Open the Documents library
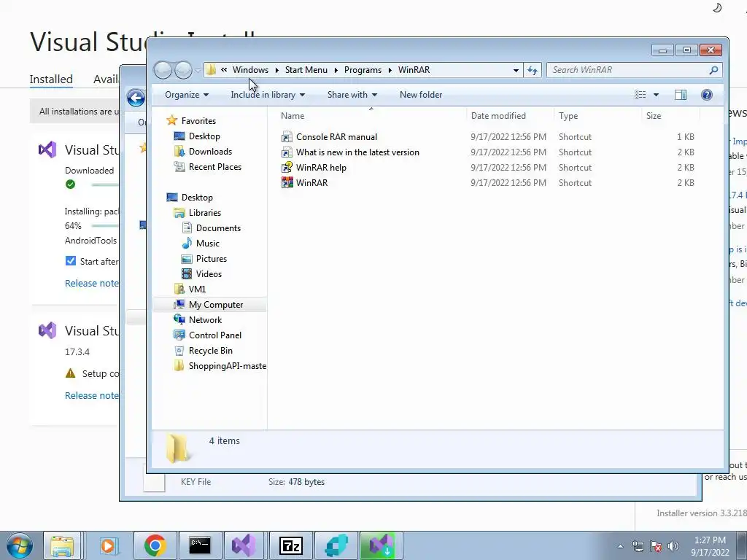Viewport: 747px width, 560px height. [218, 228]
